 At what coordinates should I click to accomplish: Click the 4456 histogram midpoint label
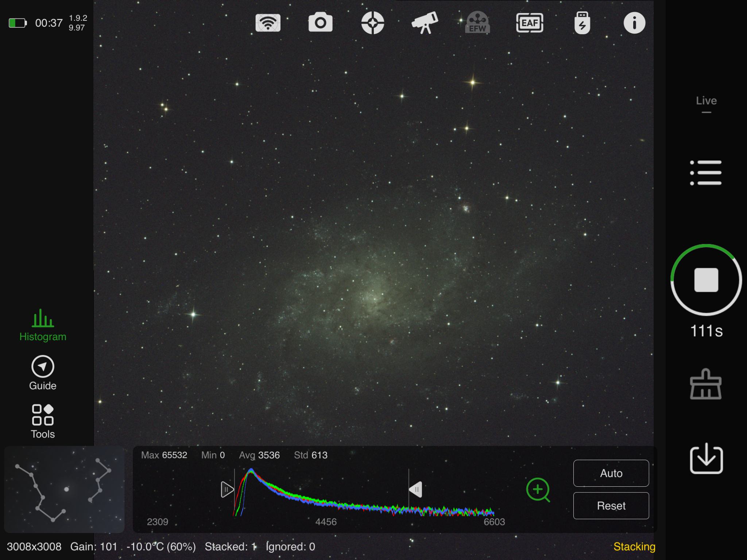coord(326,522)
